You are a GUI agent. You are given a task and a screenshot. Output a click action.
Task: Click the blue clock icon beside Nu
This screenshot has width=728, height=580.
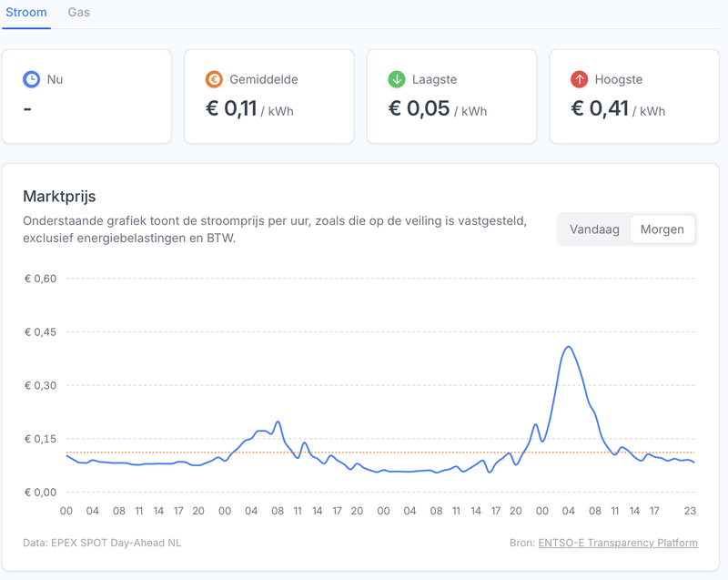[x=31, y=79]
